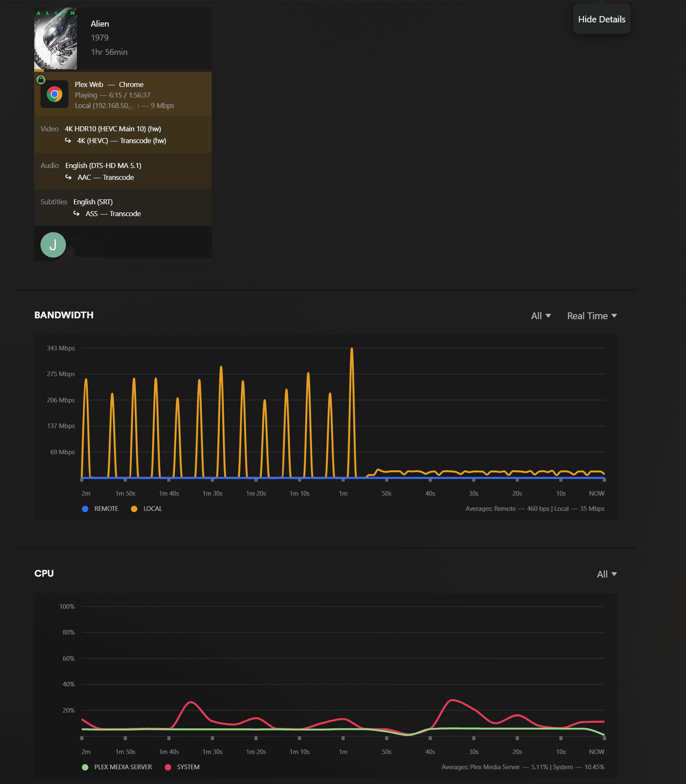This screenshot has height=784, width=686.
Task: Click the '4K HDR10 (HEVC Main 10) (hw)' text
Action: point(113,129)
